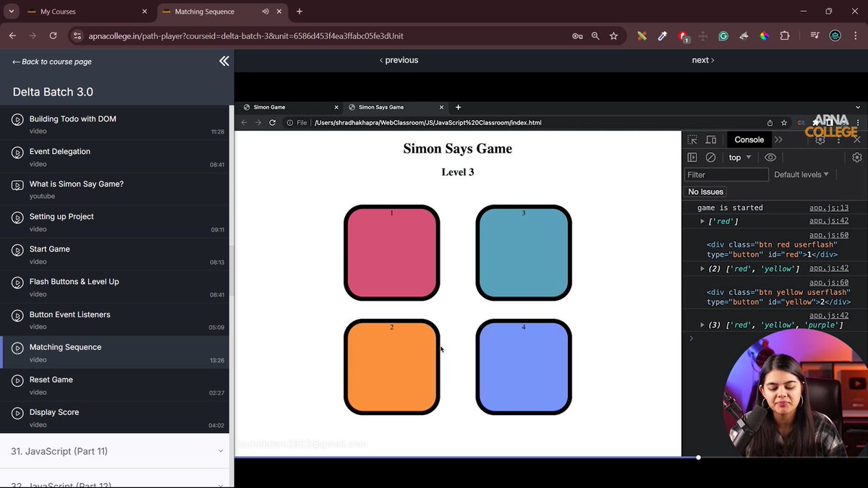Click the purple game button labeled 4

tap(524, 367)
